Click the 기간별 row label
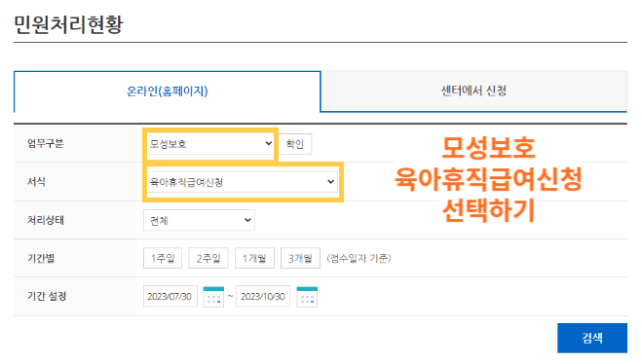The width and height of the screenshot is (642, 364). pos(41,258)
